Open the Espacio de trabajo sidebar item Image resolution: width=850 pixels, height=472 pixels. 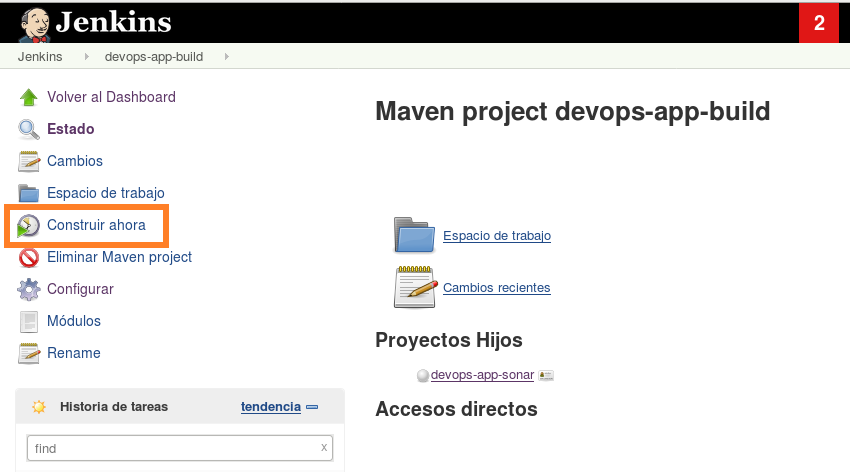[x=105, y=193]
